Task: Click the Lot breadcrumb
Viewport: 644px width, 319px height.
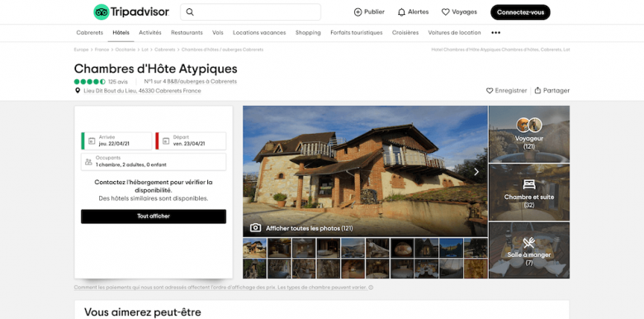Action: (x=145, y=50)
